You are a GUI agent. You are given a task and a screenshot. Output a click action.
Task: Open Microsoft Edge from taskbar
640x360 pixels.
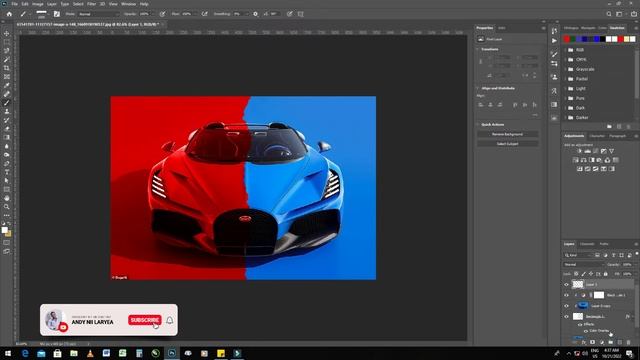point(25,353)
